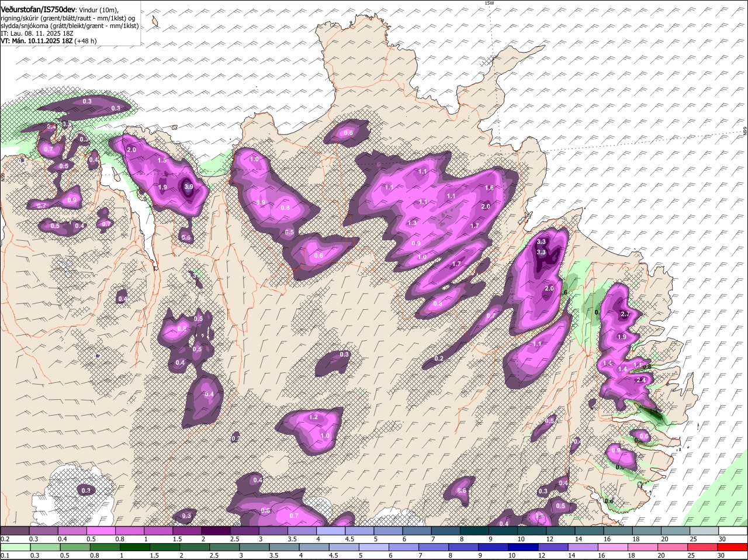Click the 'IT: Lau. 08. 11. 2025 18Z' line

(x=37, y=33)
